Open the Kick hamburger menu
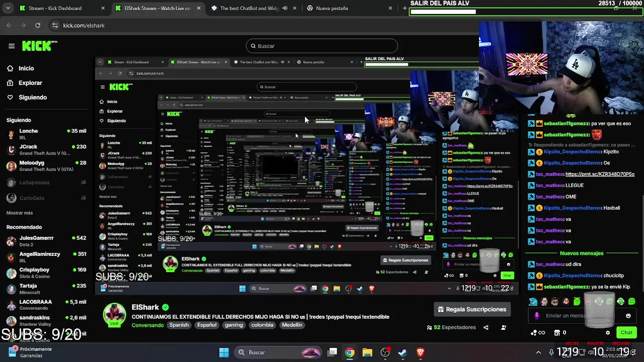The width and height of the screenshot is (644, 362). [12, 46]
